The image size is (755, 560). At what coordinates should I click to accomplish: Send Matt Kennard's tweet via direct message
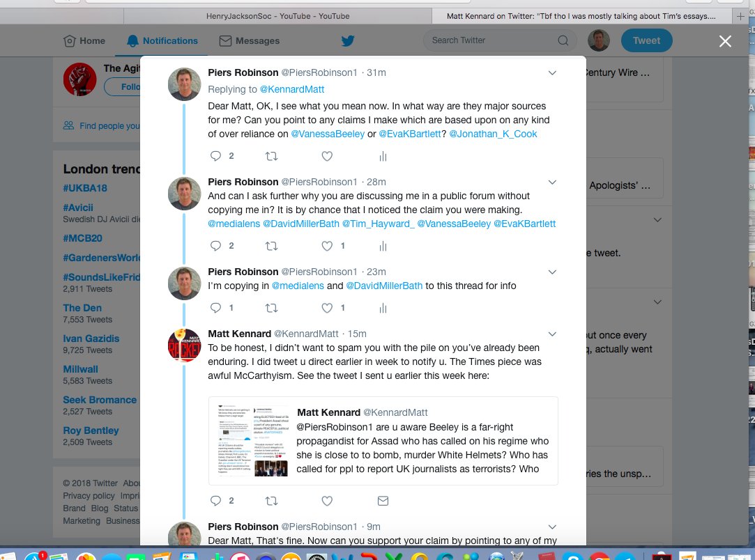pyautogui.click(x=383, y=501)
